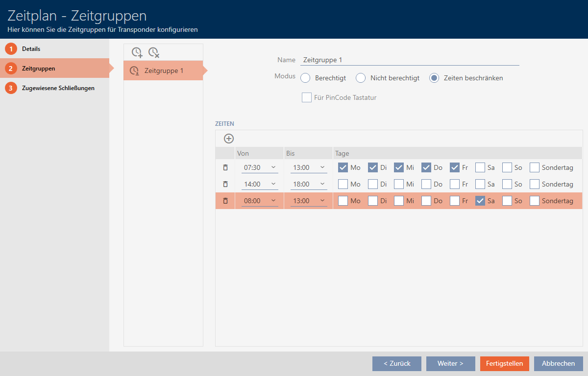
Task: Select Zeitgruppe 1 in the list
Action: pyautogui.click(x=164, y=70)
